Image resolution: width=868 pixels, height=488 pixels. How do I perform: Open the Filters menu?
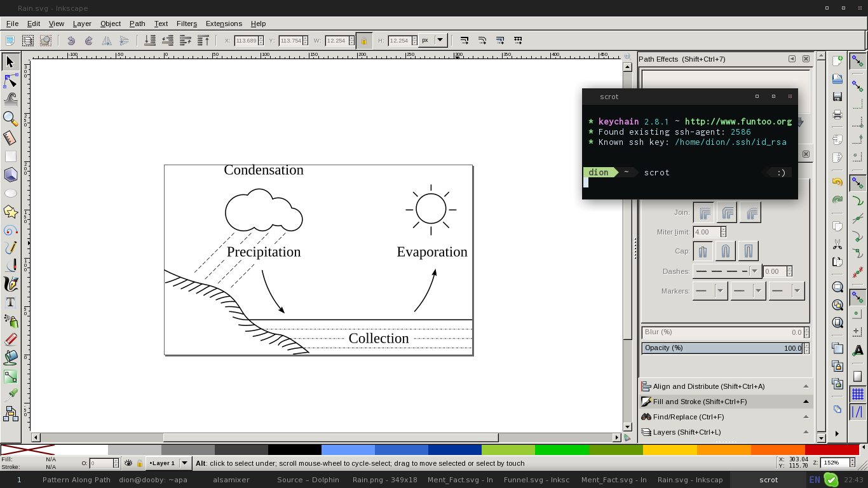tap(187, 24)
